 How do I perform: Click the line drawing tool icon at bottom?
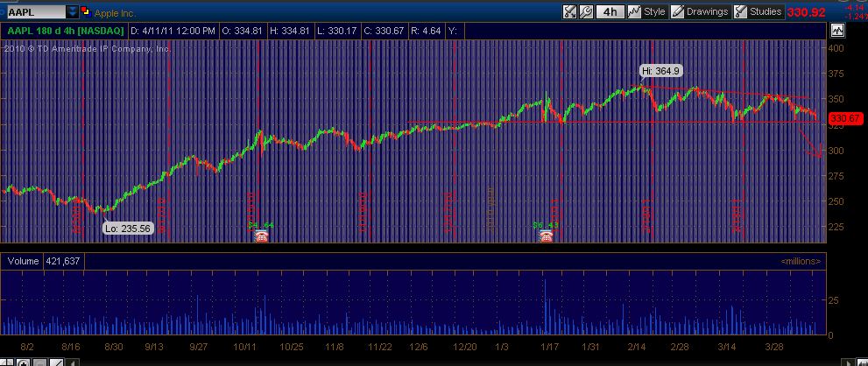click(56, 363)
